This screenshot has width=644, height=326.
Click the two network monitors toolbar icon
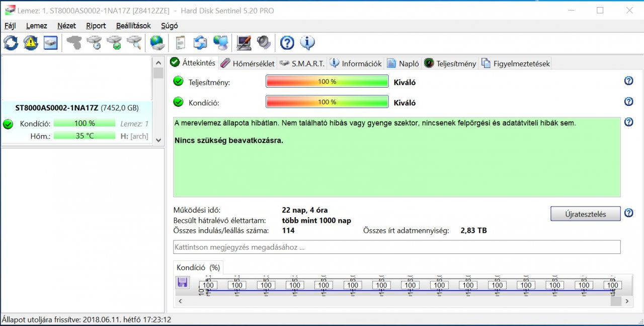pos(220,43)
